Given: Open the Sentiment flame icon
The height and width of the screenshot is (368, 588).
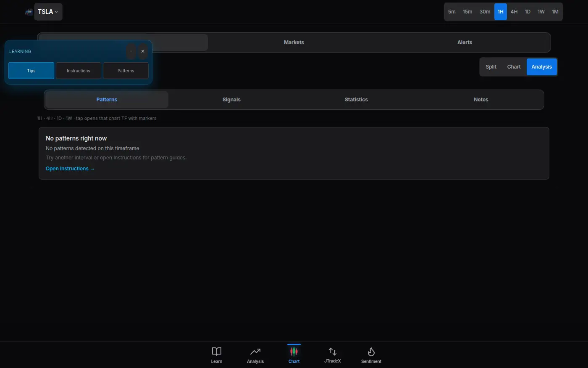Looking at the screenshot, I should [371, 352].
